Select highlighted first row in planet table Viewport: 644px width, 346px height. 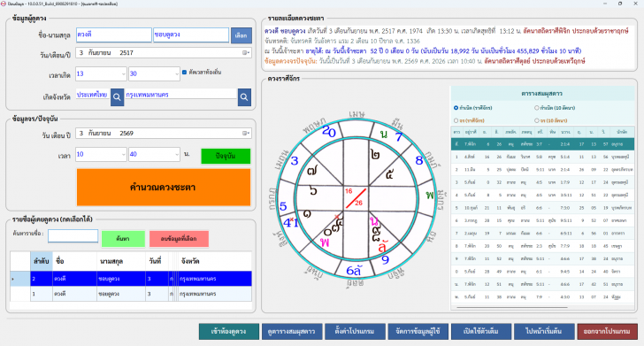(542, 144)
